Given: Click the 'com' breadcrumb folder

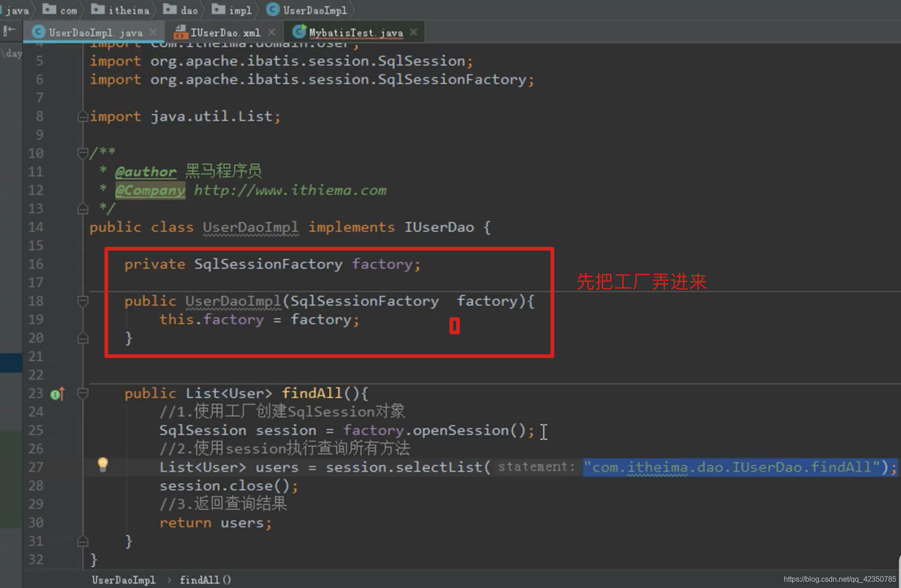Looking at the screenshot, I should (x=60, y=10).
